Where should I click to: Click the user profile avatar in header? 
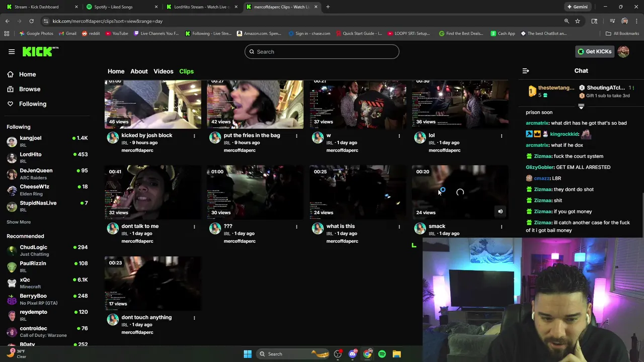coord(623,51)
